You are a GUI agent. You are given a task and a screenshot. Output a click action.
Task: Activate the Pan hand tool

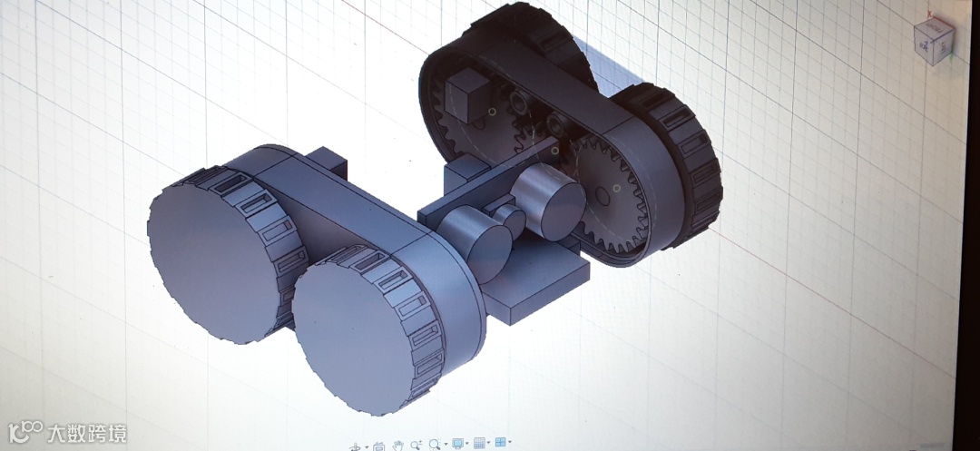tap(398, 446)
